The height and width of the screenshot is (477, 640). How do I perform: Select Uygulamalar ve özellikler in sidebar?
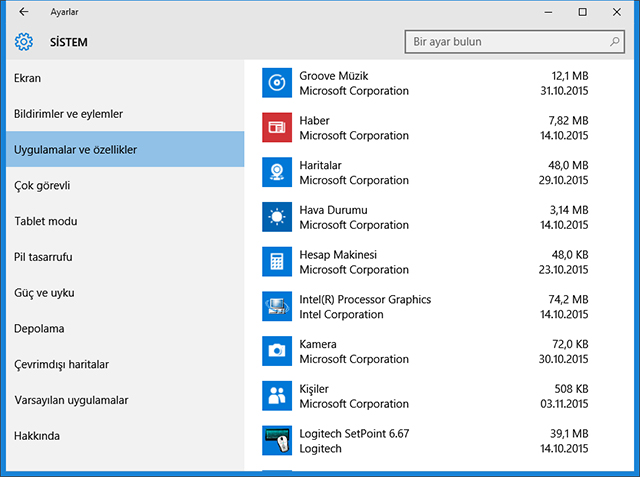pyautogui.click(x=125, y=149)
